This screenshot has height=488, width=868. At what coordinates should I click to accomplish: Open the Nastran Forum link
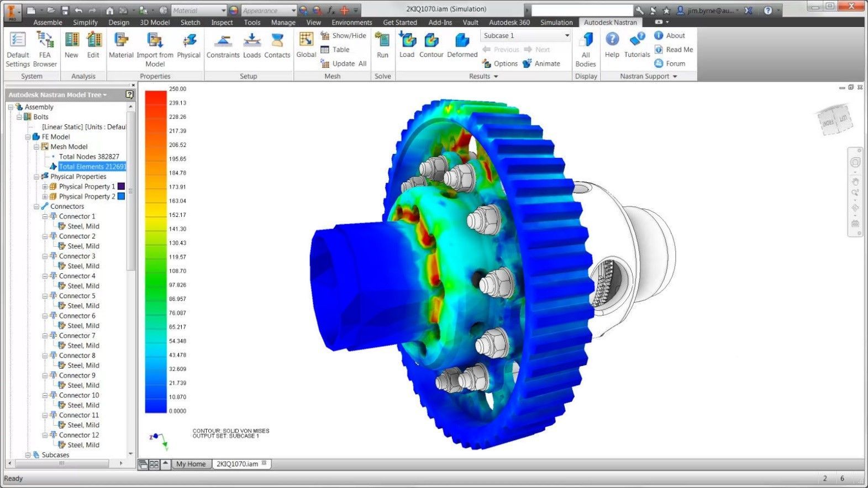click(670, 63)
